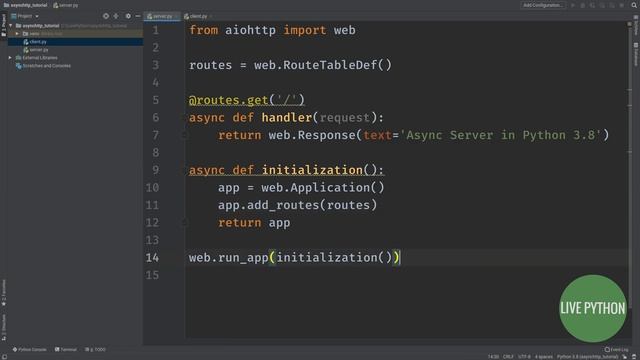Open Project panel gear settings
This screenshot has width=640, height=360.
pyautogui.click(x=128, y=16)
